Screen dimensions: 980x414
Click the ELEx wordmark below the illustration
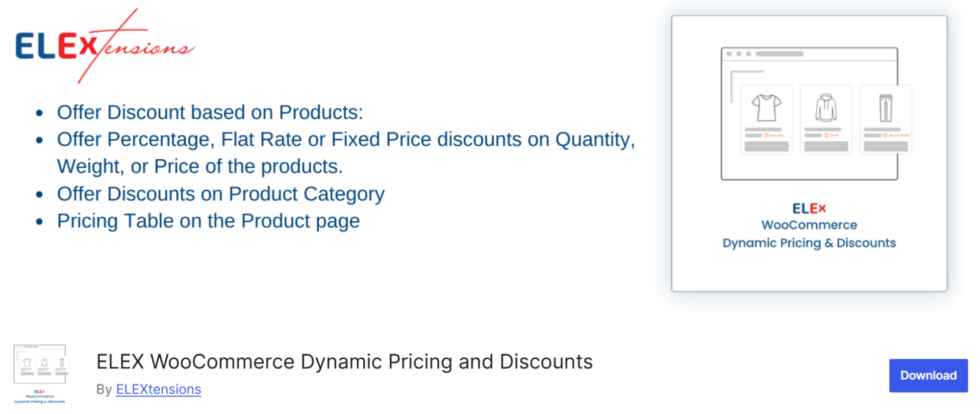point(809,207)
